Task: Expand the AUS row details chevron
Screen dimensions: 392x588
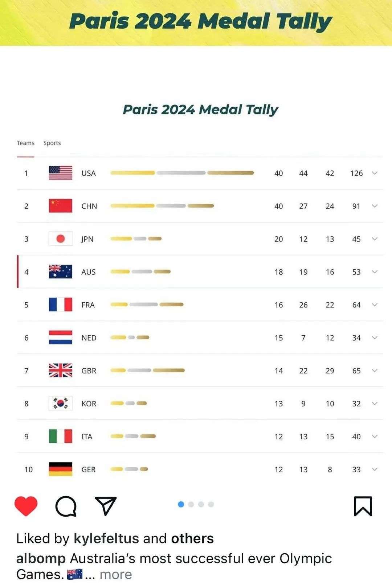Action: pyautogui.click(x=375, y=272)
